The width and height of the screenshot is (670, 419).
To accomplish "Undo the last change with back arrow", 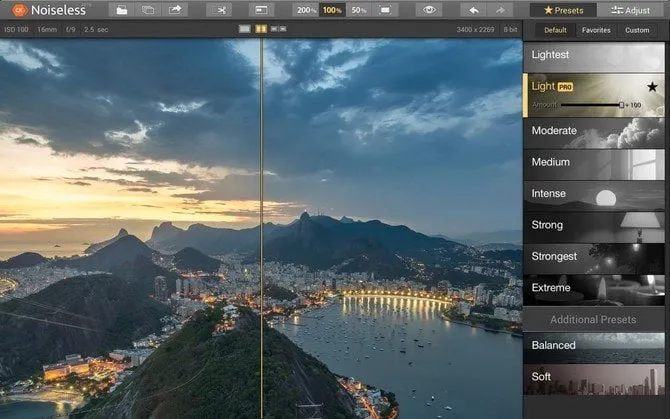I will (476, 10).
